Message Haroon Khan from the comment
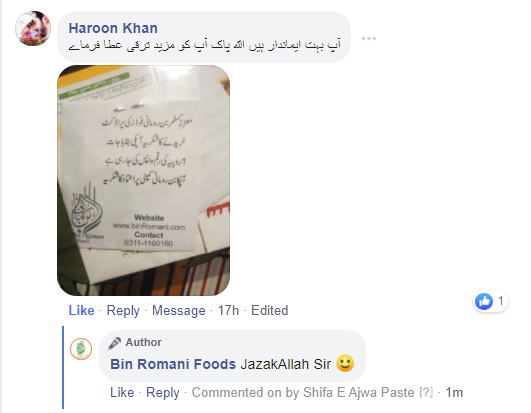 pos(178,311)
